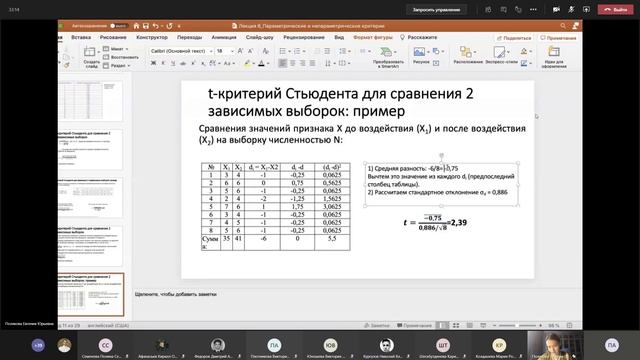
Task: Justify text in the ribbon
Action: click(x=312, y=63)
